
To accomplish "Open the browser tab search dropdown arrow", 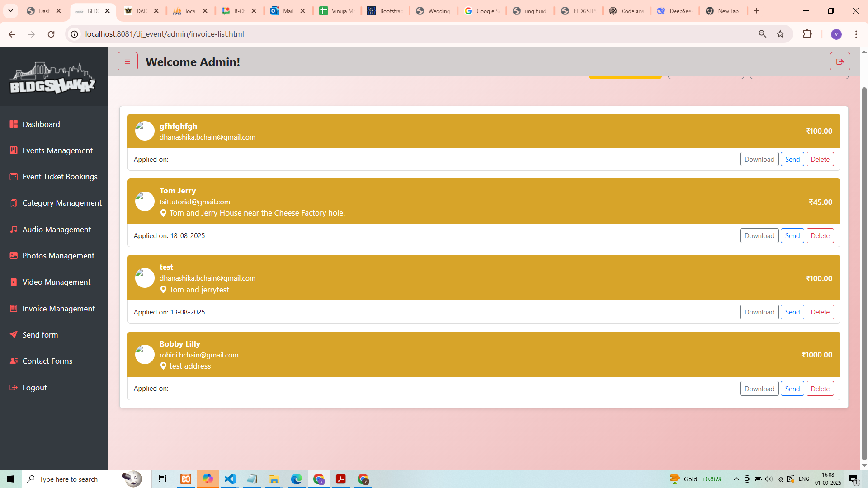I will coord(11,11).
